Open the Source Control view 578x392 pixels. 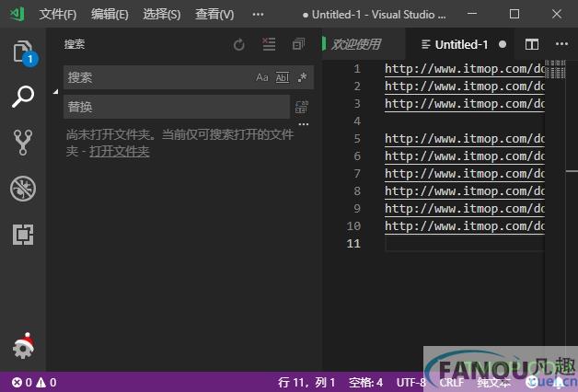click(x=22, y=142)
